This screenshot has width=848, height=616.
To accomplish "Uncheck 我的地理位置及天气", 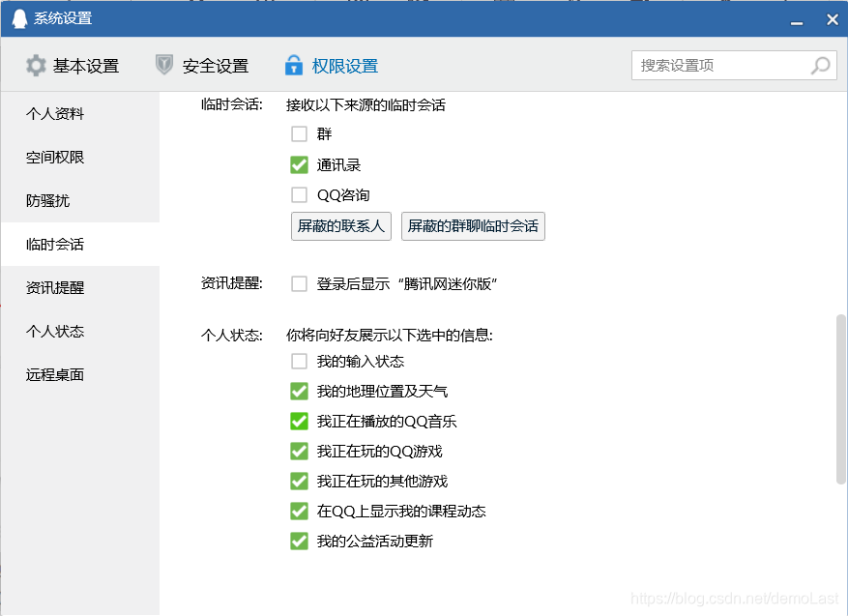I will pyautogui.click(x=299, y=391).
